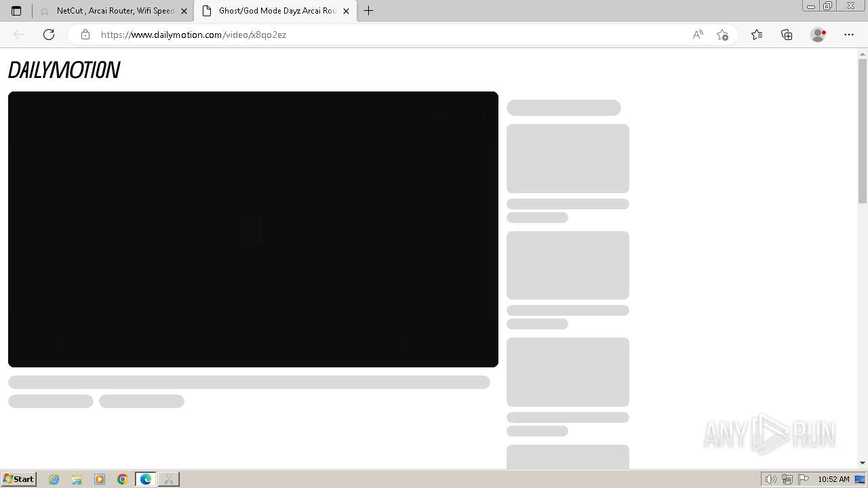The image size is (868, 488).
Task: Select the Ghost/God Mode Dayz tab
Action: tap(276, 11)
